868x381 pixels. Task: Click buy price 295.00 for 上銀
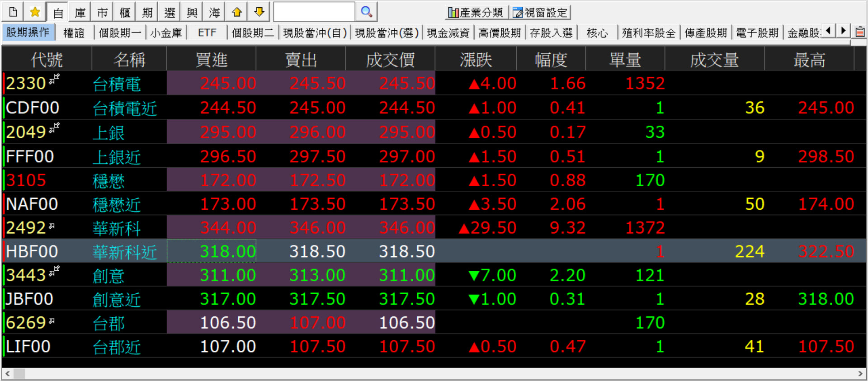tap(228, 132)
